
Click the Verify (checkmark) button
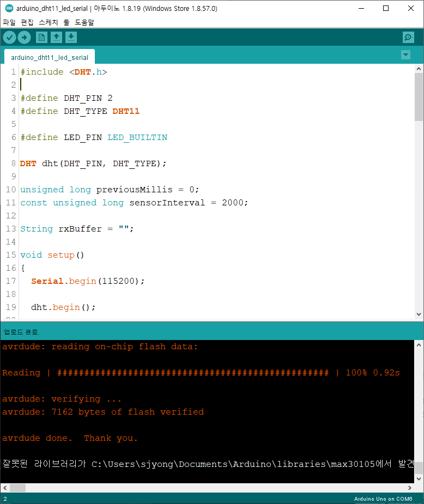click(10, 38)
